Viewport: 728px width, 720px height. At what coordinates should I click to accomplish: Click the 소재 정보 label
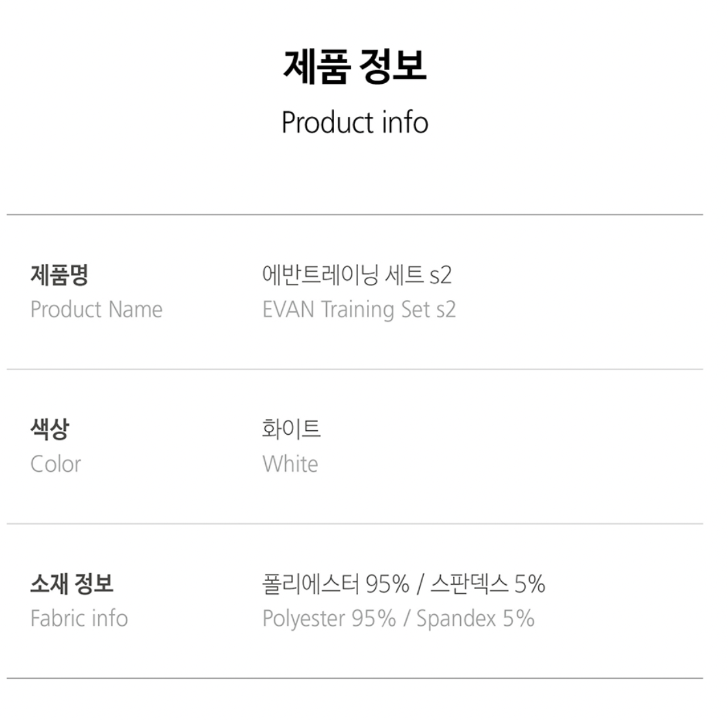click(x=71, y=584)
